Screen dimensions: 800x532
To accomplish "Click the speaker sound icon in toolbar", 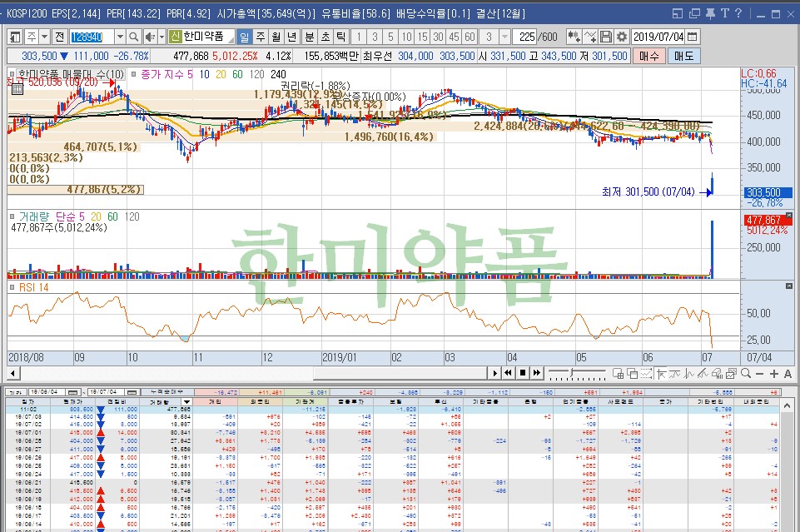I will point(150,37).
